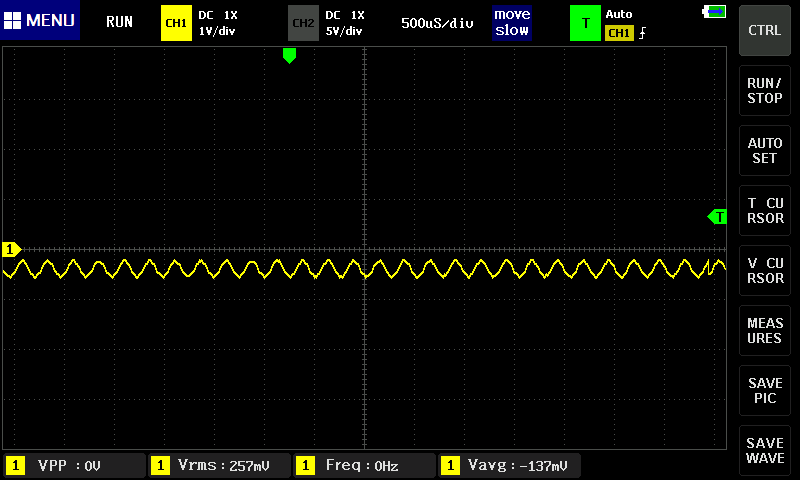Open CH1 DC 1X 1V/div settings
The height and width of the screenshot is (480, 800).
217,23
